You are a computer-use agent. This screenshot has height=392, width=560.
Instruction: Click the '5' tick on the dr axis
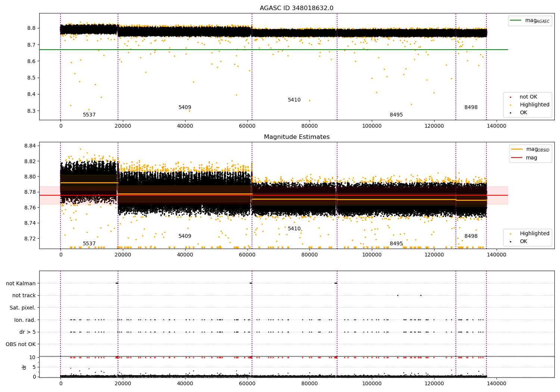34,367
